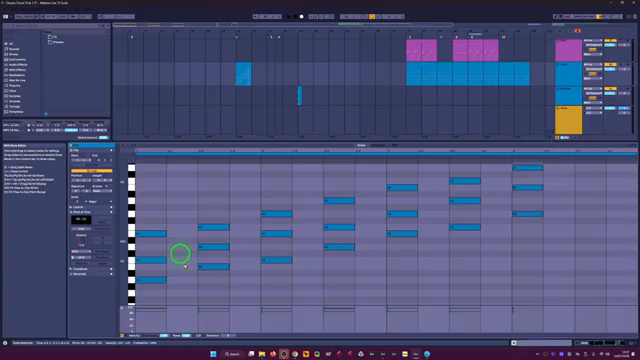Switch to the MPE tab

[x=395, y=145]
